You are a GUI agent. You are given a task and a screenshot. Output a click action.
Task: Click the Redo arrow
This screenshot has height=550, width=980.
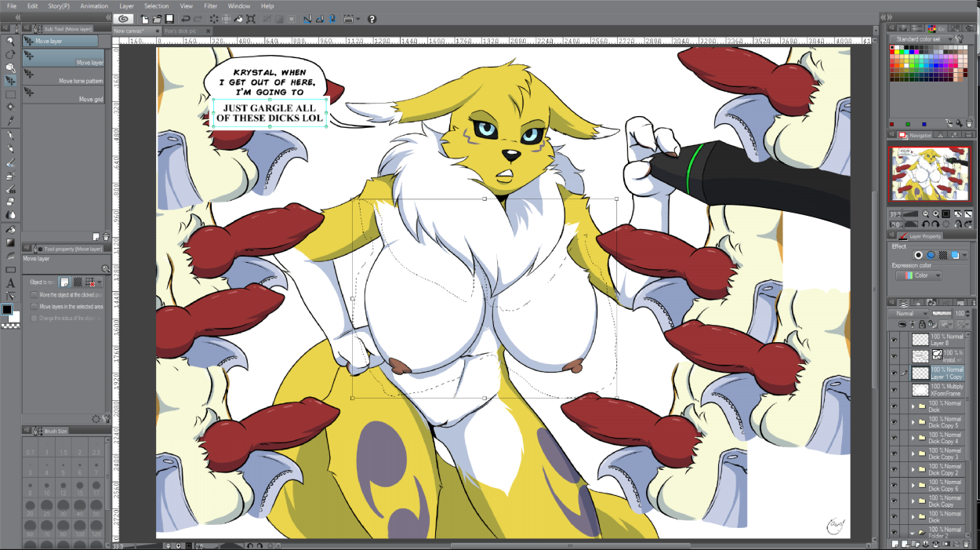pos(198,18)
